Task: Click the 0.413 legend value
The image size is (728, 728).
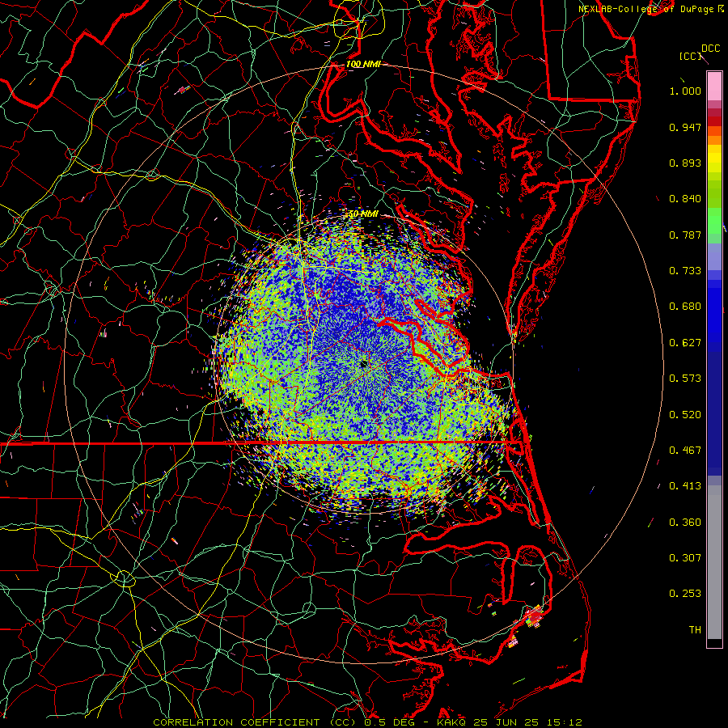Action: [685, 486]
